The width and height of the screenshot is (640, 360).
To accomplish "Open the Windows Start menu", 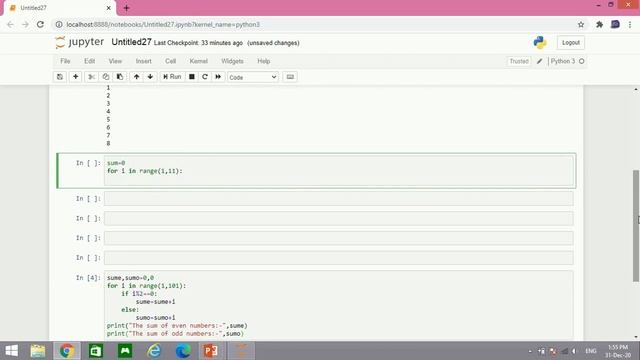I will point(11,351).
